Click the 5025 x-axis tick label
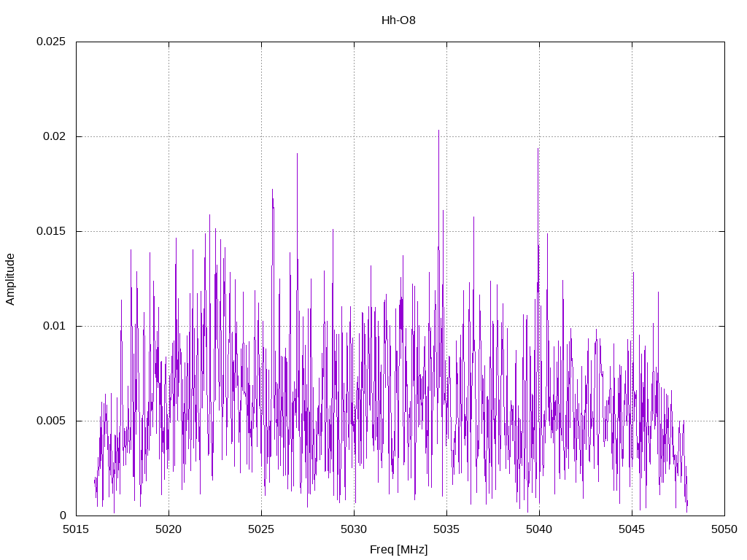The height and width of the screenshot is (560, 747). coord(261,529)
